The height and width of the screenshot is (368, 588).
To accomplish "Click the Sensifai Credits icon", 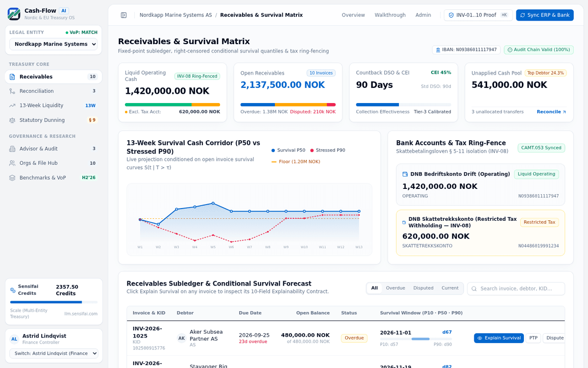I will click(13, 290).
